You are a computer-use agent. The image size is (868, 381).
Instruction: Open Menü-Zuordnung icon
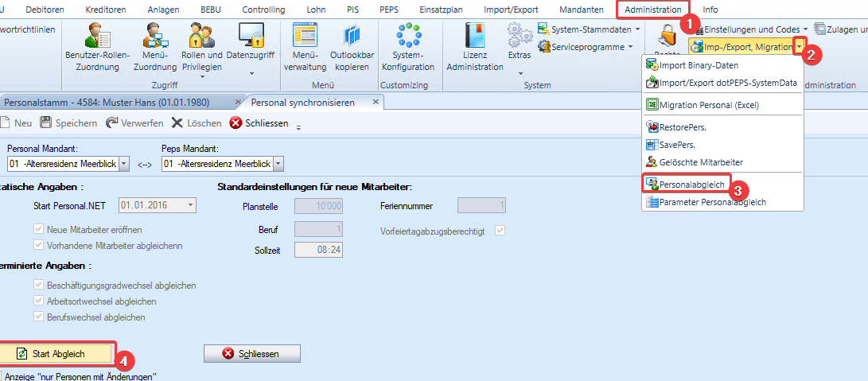click(x=155, y=35)
